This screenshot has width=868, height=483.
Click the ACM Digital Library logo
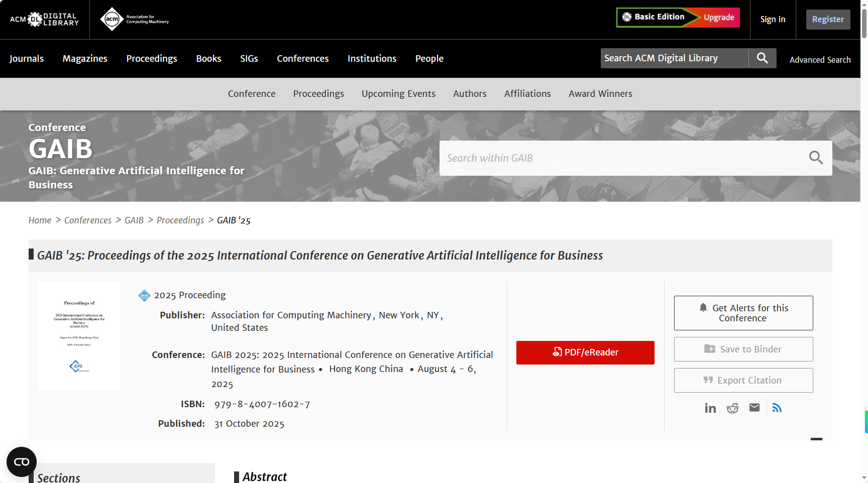tap(44, 20)
